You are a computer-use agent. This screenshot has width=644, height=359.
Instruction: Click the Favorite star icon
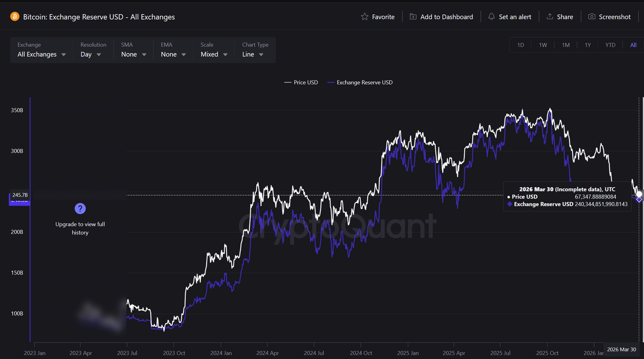[365, 17]
